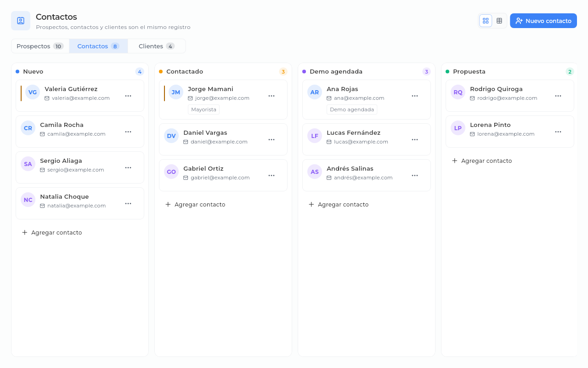
Task: Click the Mayorista tag on Jorge Mamani
Action: [x=204, y=109]
